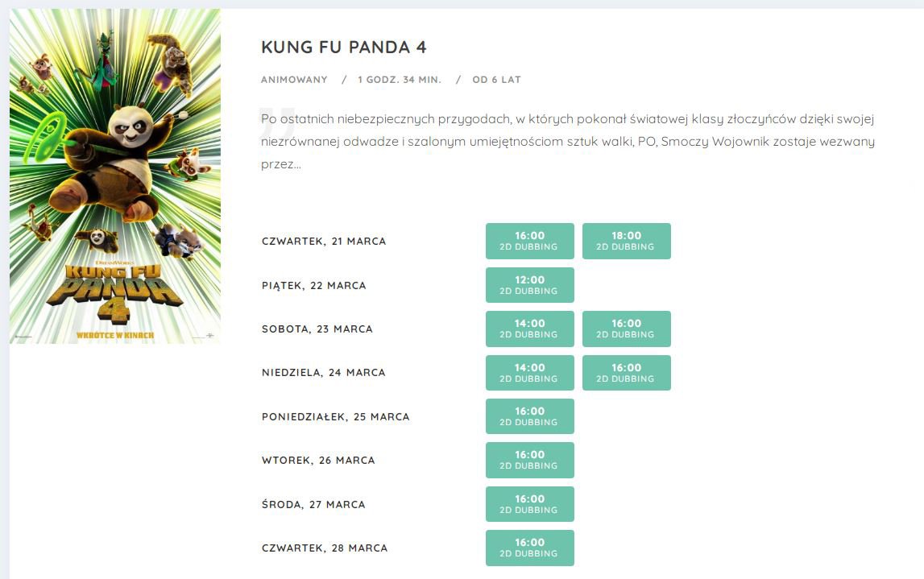Image resolution: width=924 pixels, height=579 pixels.
Task: Choose 16:00 showing on Wtorek, 26 Marca
Action: pos(530,460)
